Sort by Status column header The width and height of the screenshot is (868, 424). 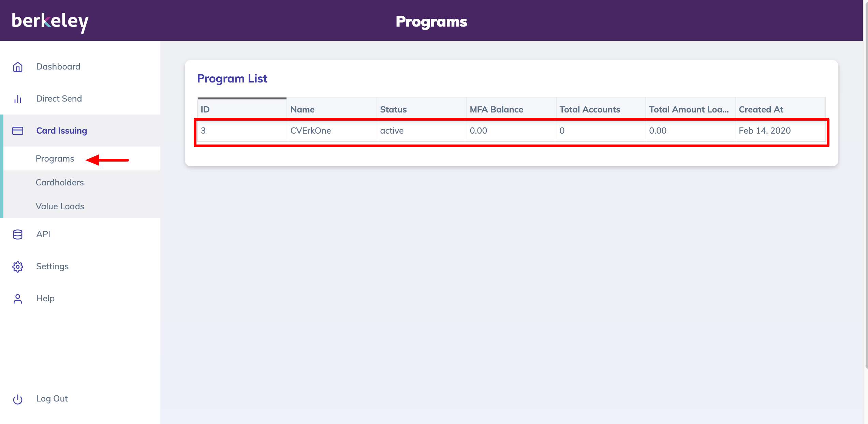393,110
